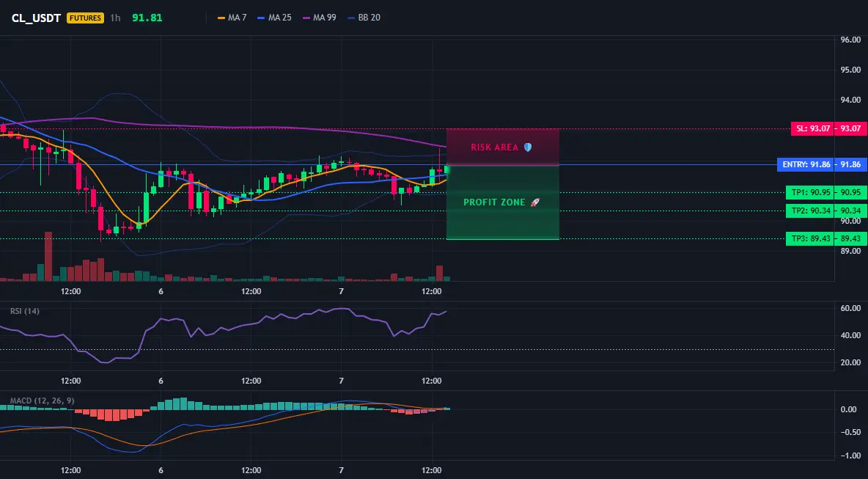868x479 pixels.
Task: Click the MACD (12, 26, 9) indicator label
Action: 42,401
